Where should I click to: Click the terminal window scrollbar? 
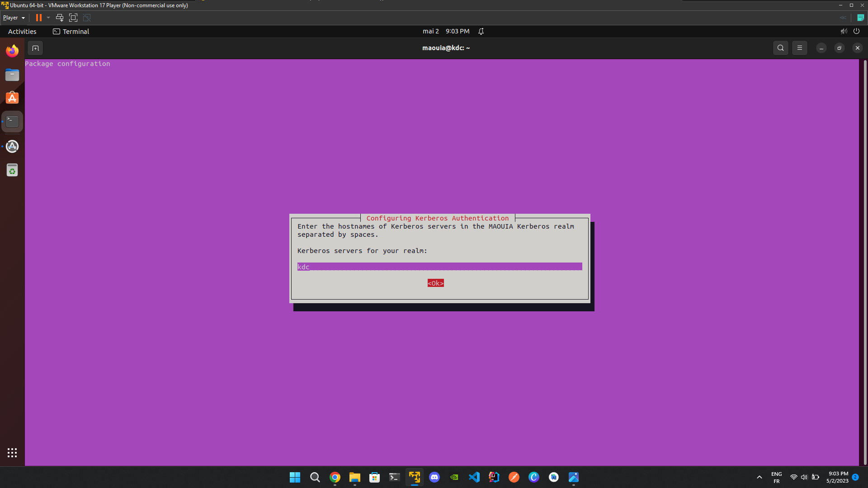coord(865,262)
